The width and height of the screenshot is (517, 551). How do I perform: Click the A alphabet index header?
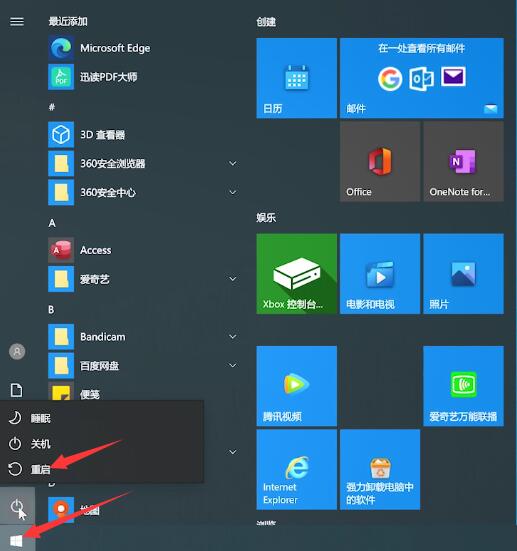click(x=52, y=223)
